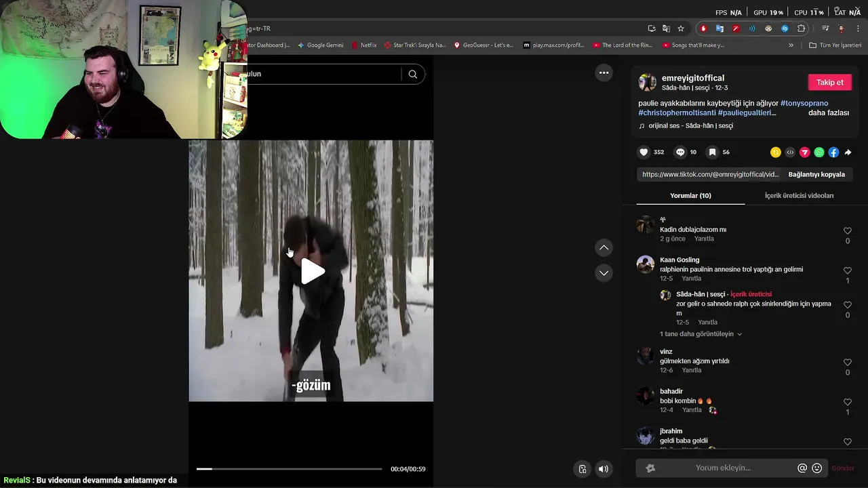The height and width of the screenshot is (488, 868).
Task: Like the 'Kadin dublajcılazom mı' comment
Action: (x=847, y=231)
